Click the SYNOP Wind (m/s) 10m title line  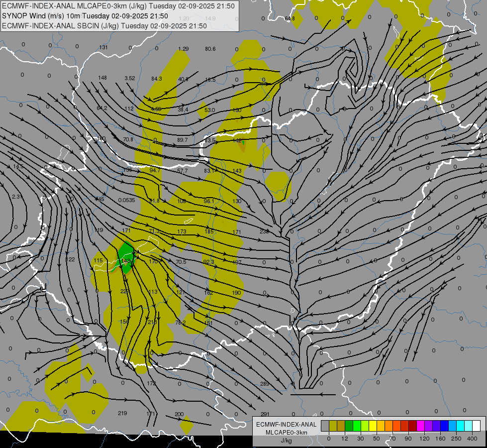pos(85,16)
